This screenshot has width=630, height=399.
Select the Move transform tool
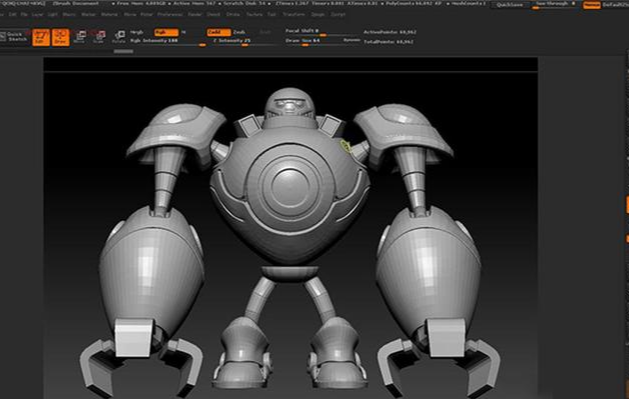[x=80, y=37]
